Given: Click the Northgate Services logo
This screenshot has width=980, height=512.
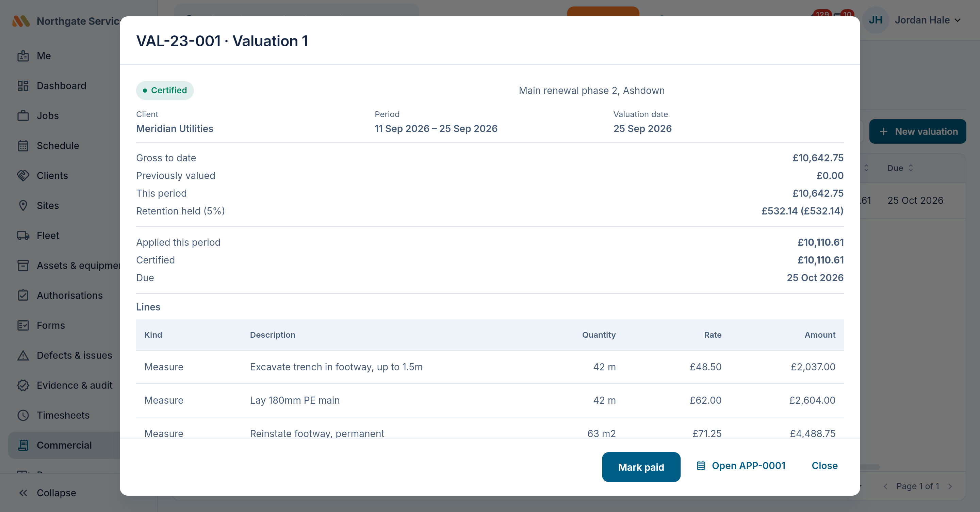Looking at the screenshot, I should coord(21,21).
